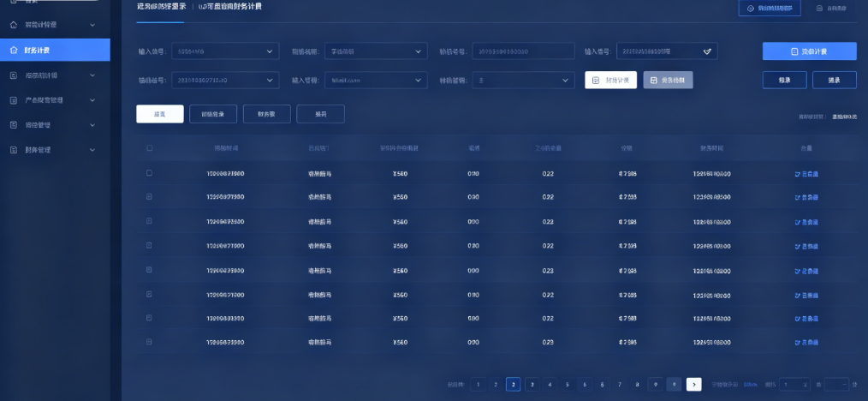Click the white 财务计费 button with the document icon

coord(610,81)
